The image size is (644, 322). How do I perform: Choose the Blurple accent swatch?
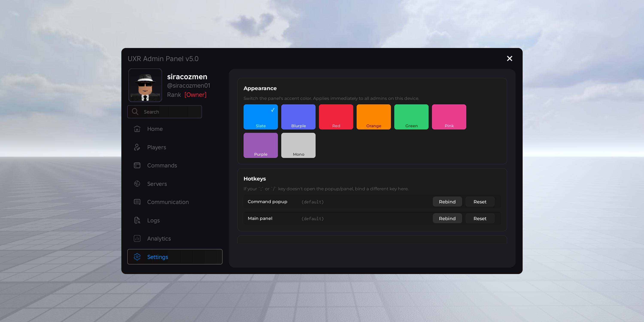tap(298, 117)
